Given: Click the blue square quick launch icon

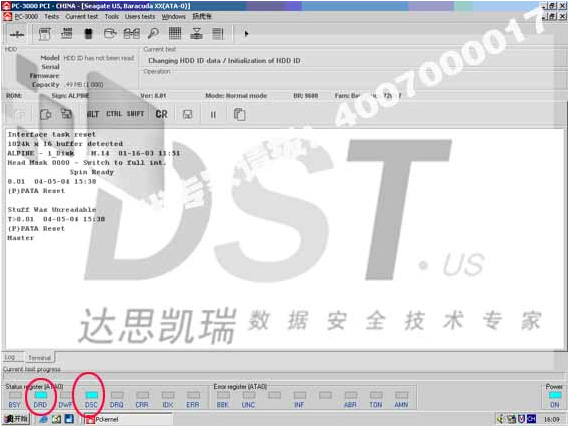Looking at the screenshot, I should tap(69, 419).
